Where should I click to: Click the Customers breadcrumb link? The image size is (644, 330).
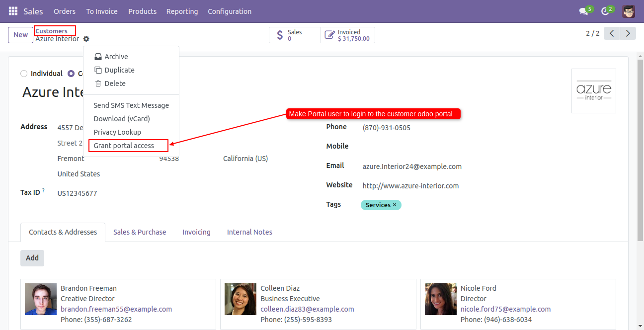click(x=52, y=31)
